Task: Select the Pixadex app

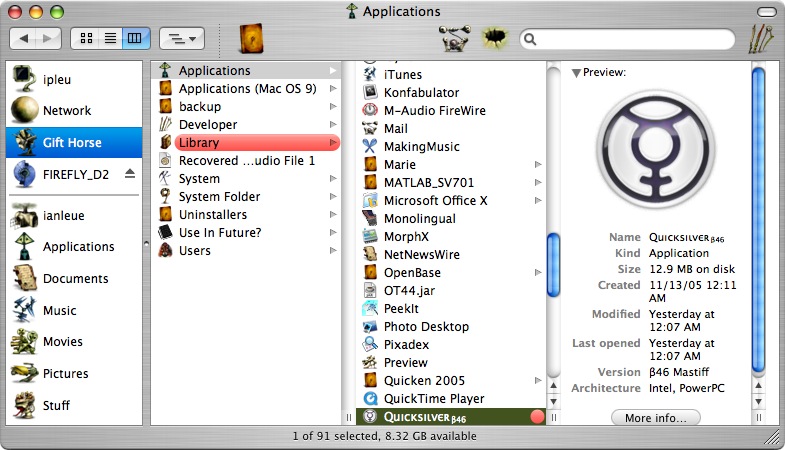Action: 451,345
